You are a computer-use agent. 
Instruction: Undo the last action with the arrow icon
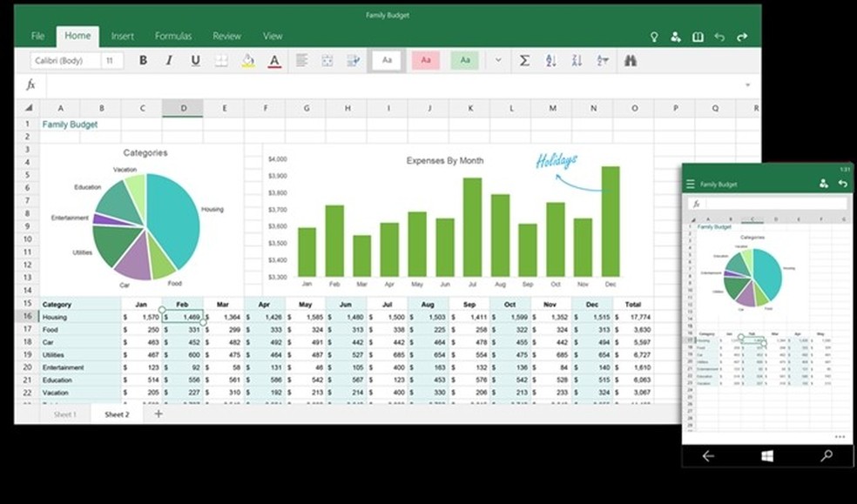pos(722,36)
